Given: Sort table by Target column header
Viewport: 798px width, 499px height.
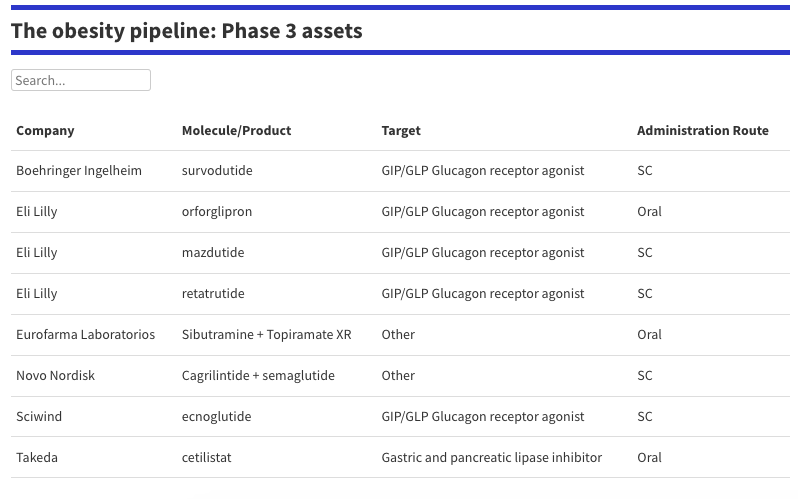Looking at the screenshot, I should click(x=401, y=130).
